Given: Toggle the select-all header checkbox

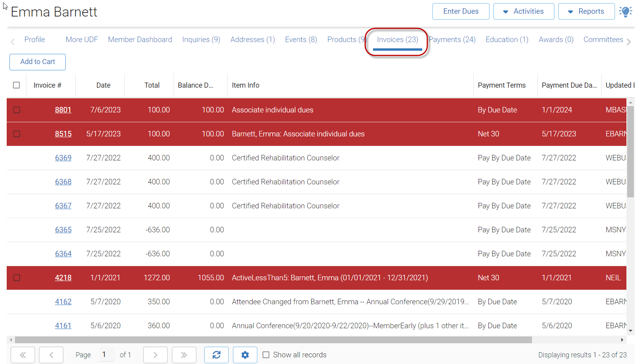Looking at the screenshot, I should pyautogui.click(x=17, y=85).
